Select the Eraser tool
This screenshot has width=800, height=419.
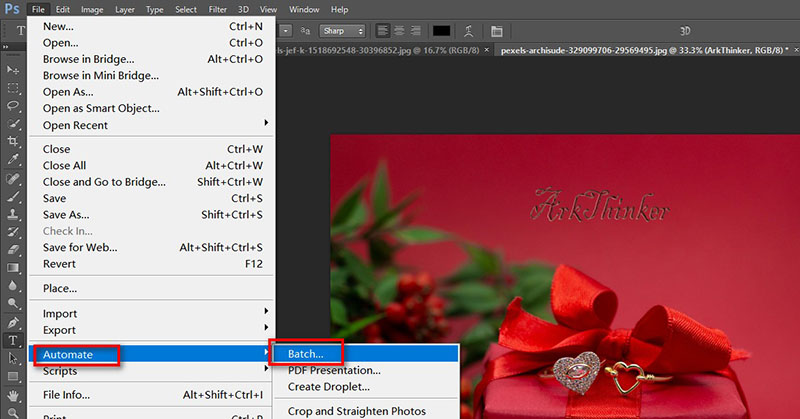(x=13, y=250)
